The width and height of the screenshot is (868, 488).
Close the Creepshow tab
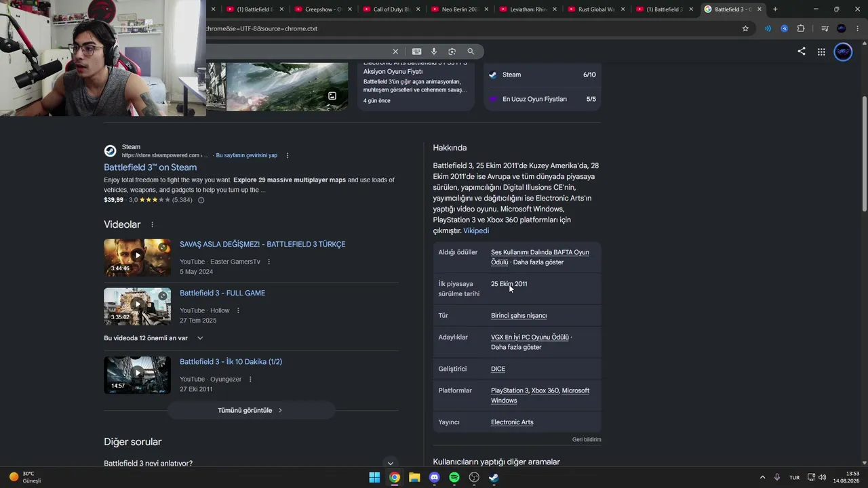[x=350, y=9]
